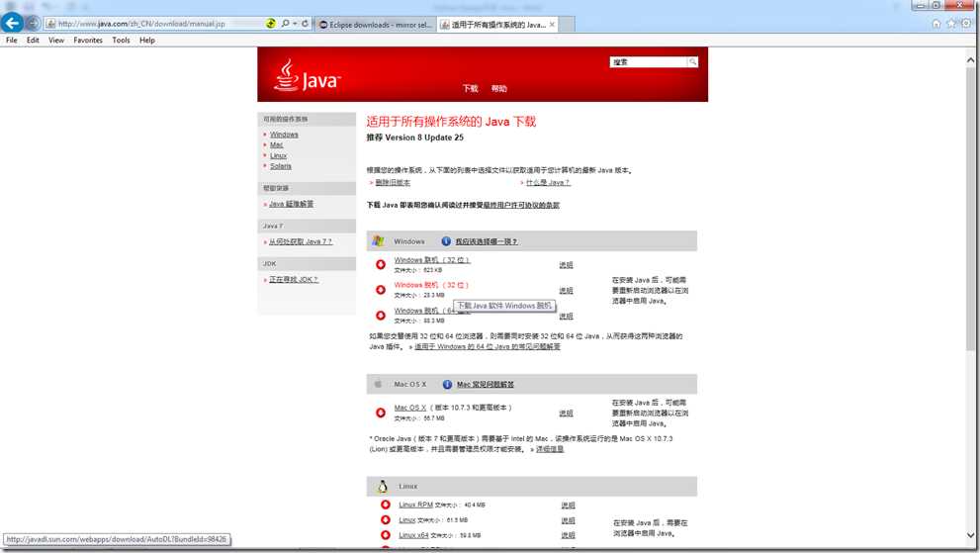Open the 正在寻找 JDK? sidebar link

click(294, 280)
